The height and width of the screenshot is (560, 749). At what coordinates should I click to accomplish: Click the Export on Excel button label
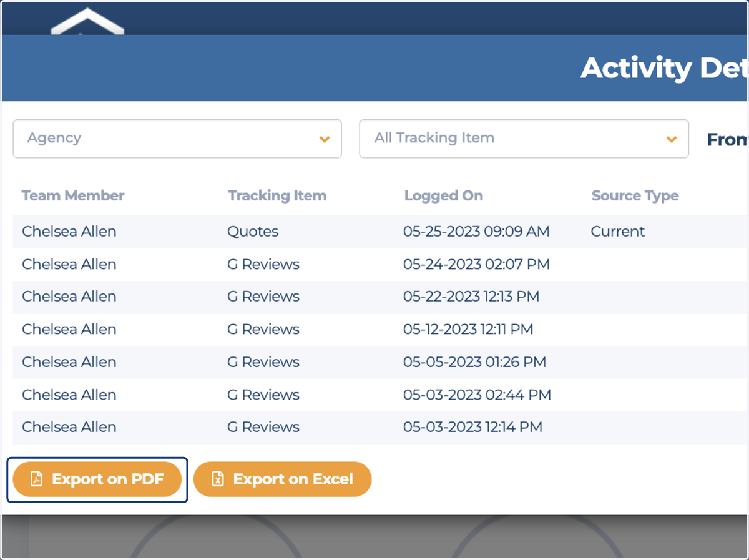pos(293,479)
